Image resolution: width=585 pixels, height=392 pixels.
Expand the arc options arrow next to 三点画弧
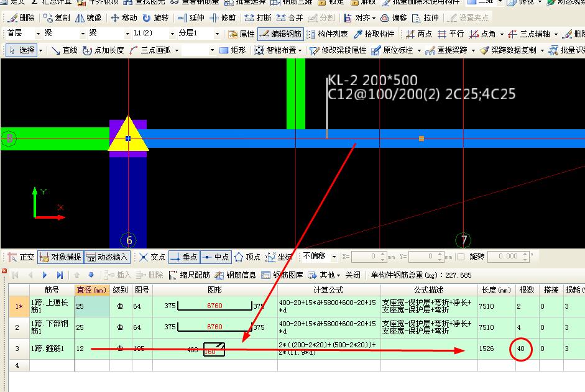tap(177, 50)
